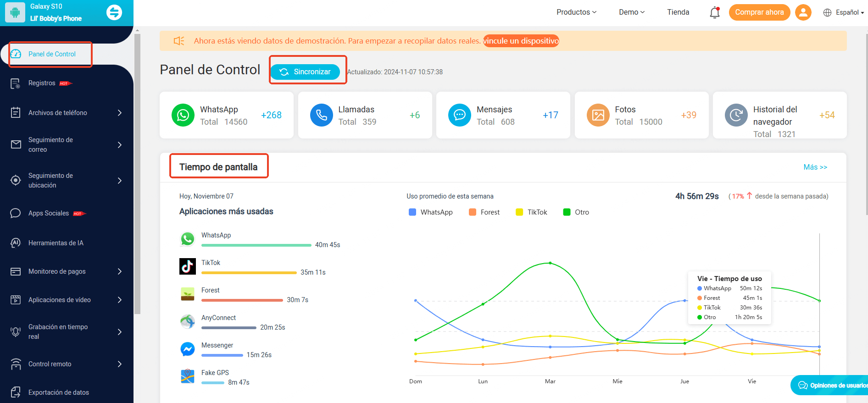Click the Seguimiento de correo envelope icon
Image resolution: width=868 pixels, height=403 pixels.
pos(16,144)
